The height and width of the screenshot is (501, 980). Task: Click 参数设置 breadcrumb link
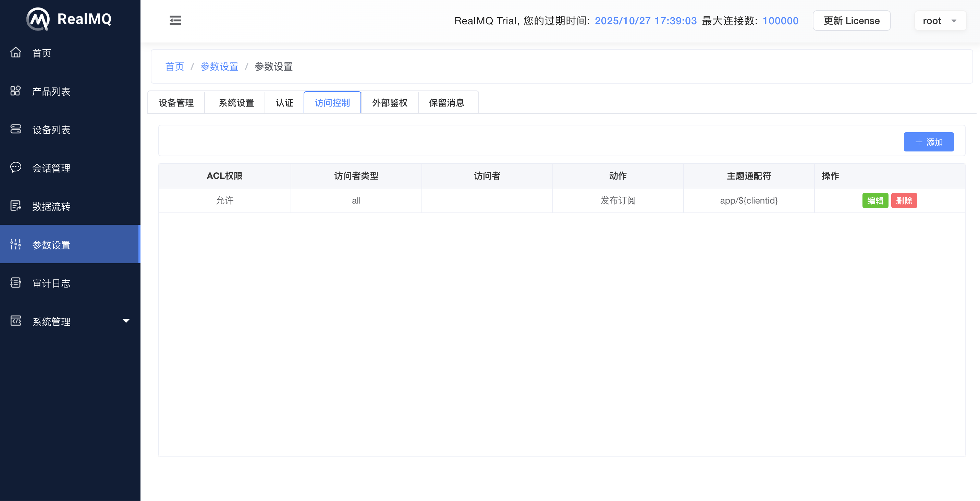[x=219, y=66]
